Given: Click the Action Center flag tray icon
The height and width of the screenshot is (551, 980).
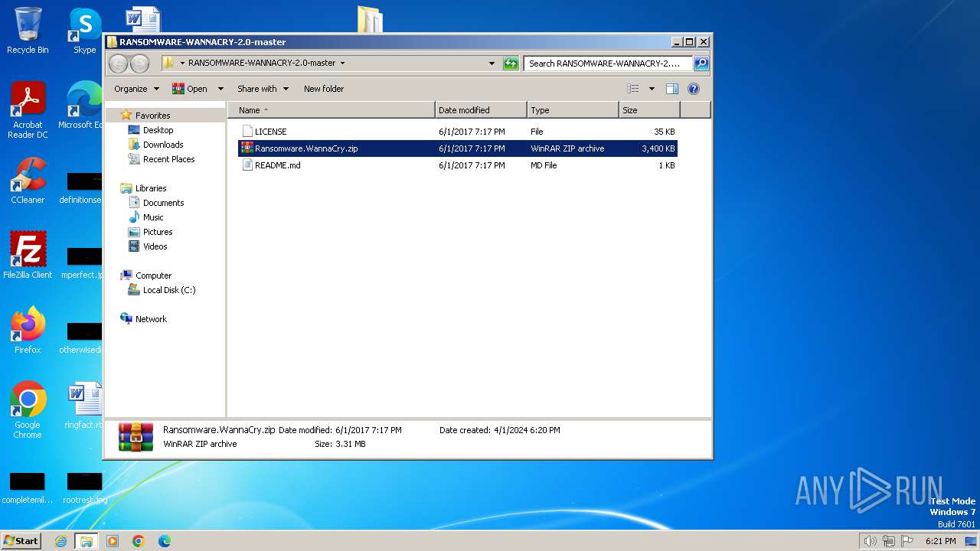Looking at the screenshot, I should tap(907, 541).
